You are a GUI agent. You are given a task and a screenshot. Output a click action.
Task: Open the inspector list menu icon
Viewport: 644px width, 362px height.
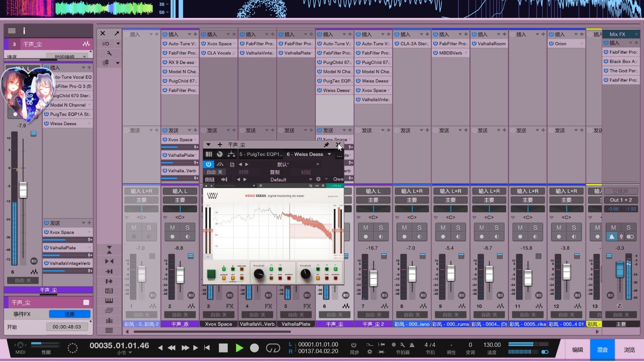(x=12, y=31)
